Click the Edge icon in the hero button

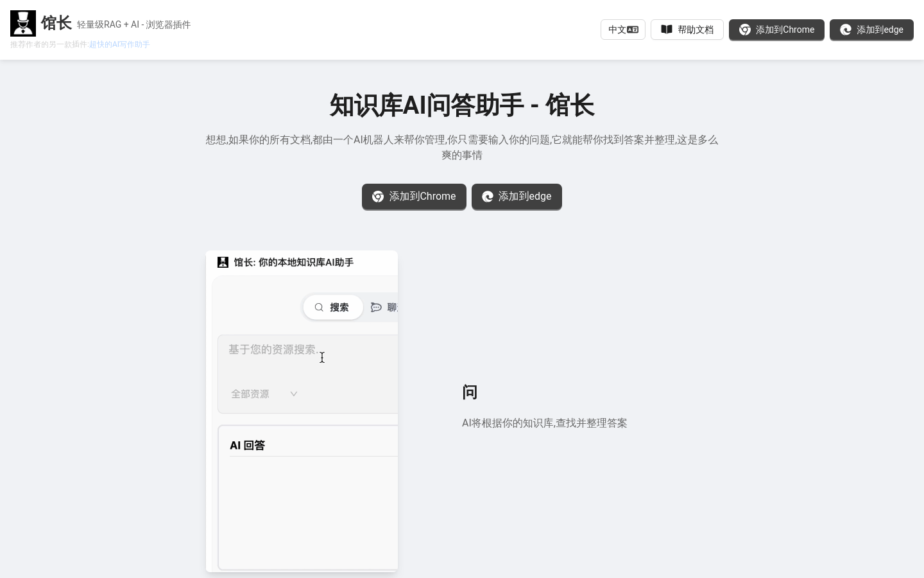pos(488,197)
